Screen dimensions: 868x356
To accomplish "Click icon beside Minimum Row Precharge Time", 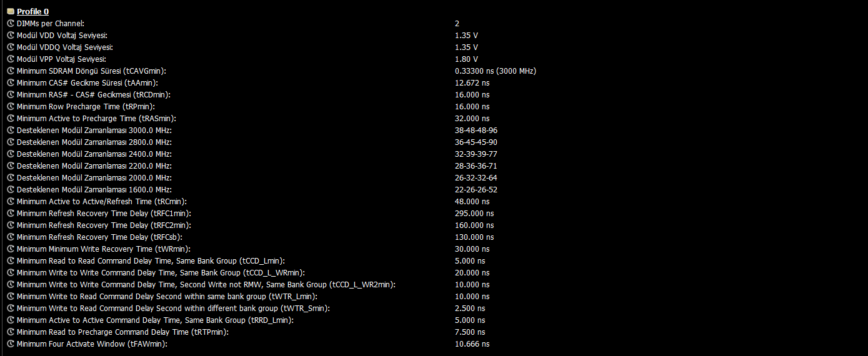I will 11,106.
